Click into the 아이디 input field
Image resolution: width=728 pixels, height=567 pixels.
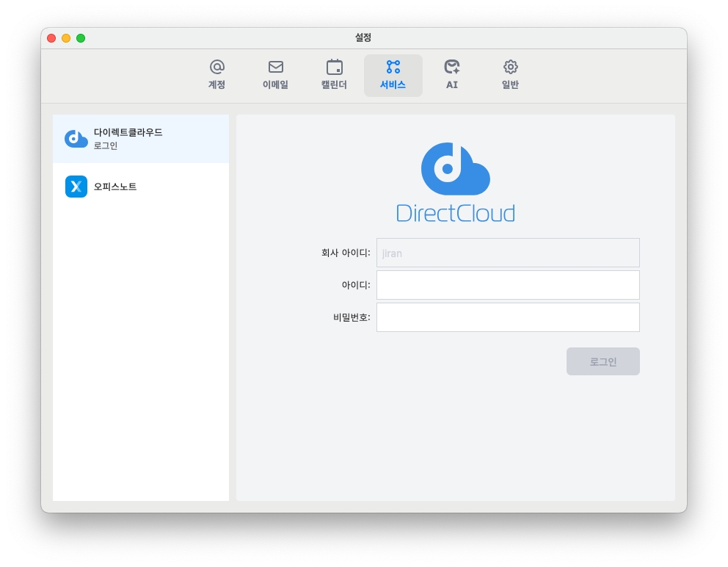click(x=508, y=285)
